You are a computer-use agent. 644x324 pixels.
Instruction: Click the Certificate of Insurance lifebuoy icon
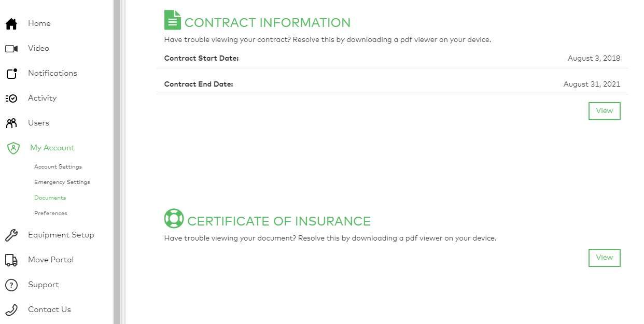click(174, 219)
